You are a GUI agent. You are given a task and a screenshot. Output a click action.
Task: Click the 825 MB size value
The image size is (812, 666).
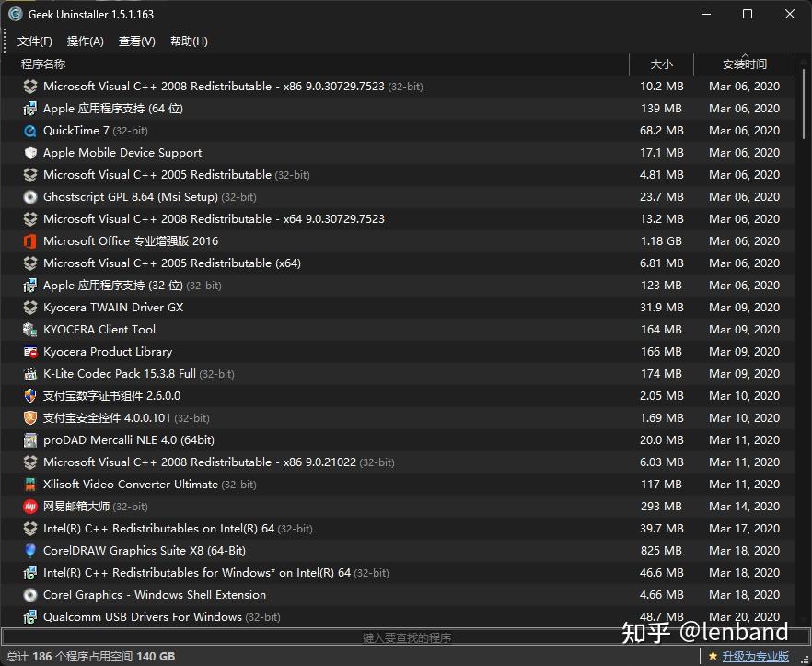(661, 551)
